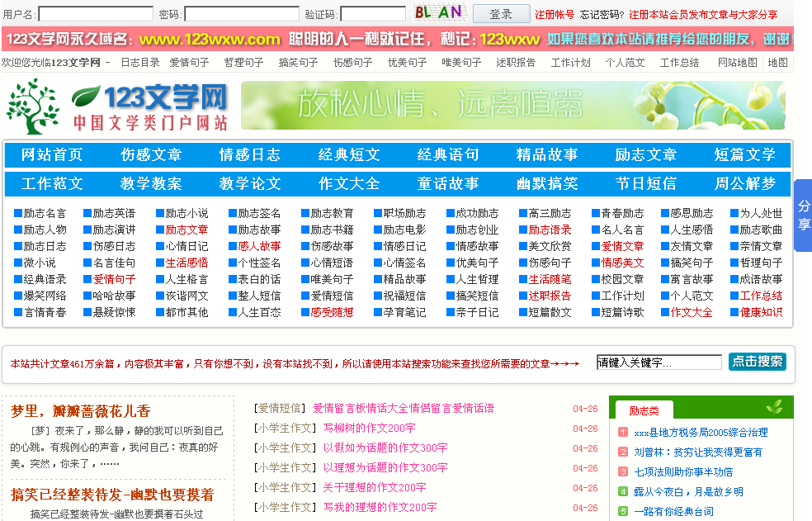The image size is (812, 521).
Task: Click the green number 4 badge in 励志类 list
Action: [621, 490]
